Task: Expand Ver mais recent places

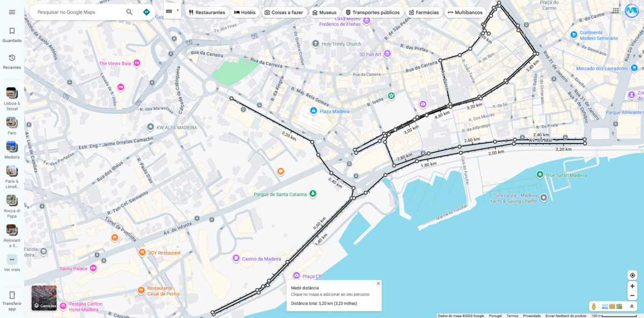Action: (12, 259)
